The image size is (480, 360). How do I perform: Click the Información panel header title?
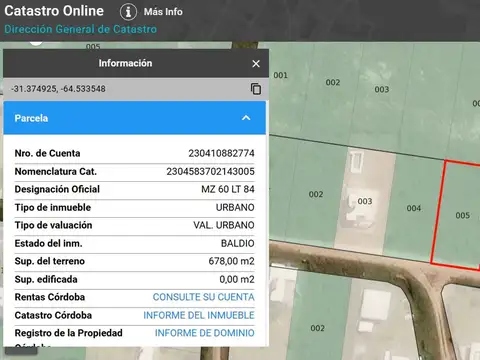[x=125, y=63]
